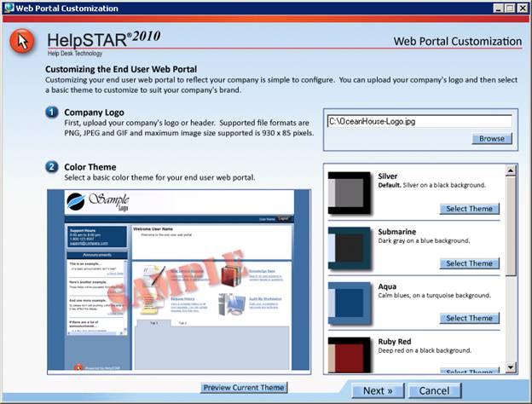Click the 'Company Logo' heading
The height and width of the screenshot is (404, 532).
(94, 113)
